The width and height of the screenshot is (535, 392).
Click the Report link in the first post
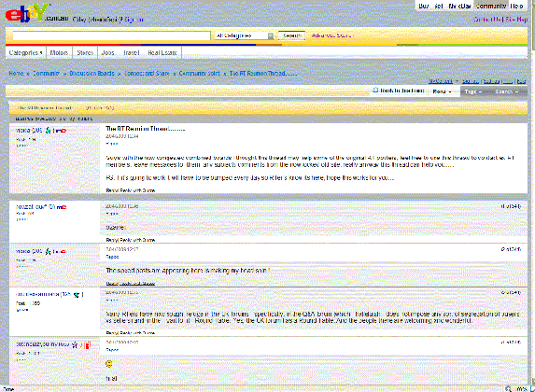point(112,144)
